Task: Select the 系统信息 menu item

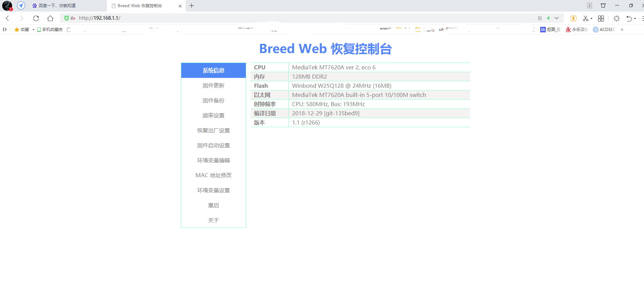Action: click(214, 70)
